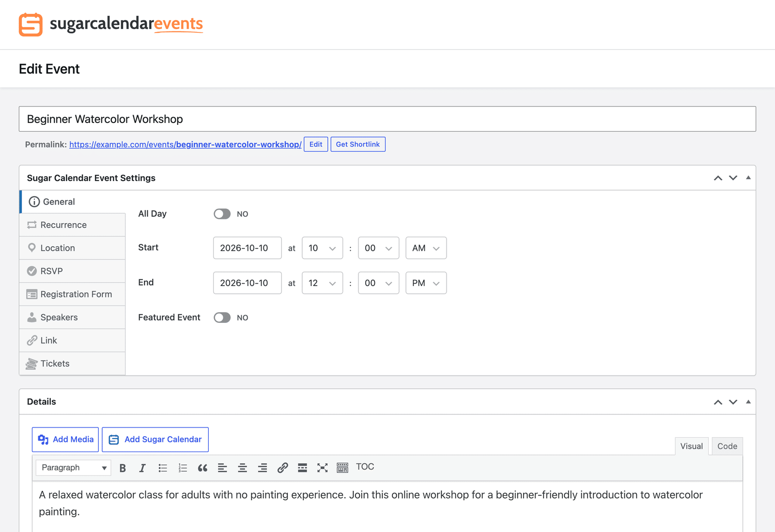Image resolution: width=775 pixels, height=532 pixels.
Task: Click the permalink Edit button
Action: point(316,144)
